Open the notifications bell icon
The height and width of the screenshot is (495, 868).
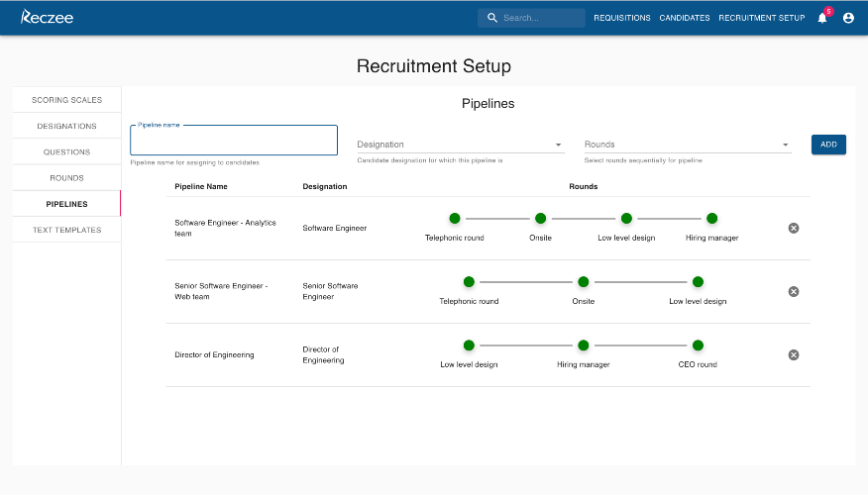[x=822, y=18]
